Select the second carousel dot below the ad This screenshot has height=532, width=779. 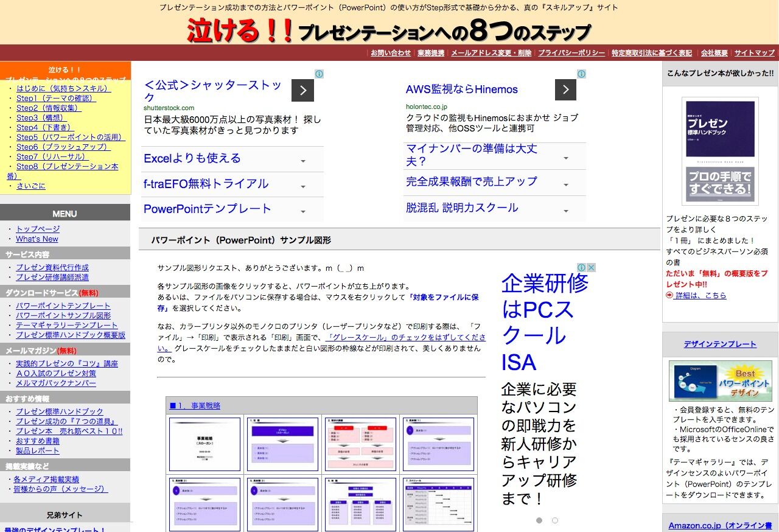pos(554,520)
